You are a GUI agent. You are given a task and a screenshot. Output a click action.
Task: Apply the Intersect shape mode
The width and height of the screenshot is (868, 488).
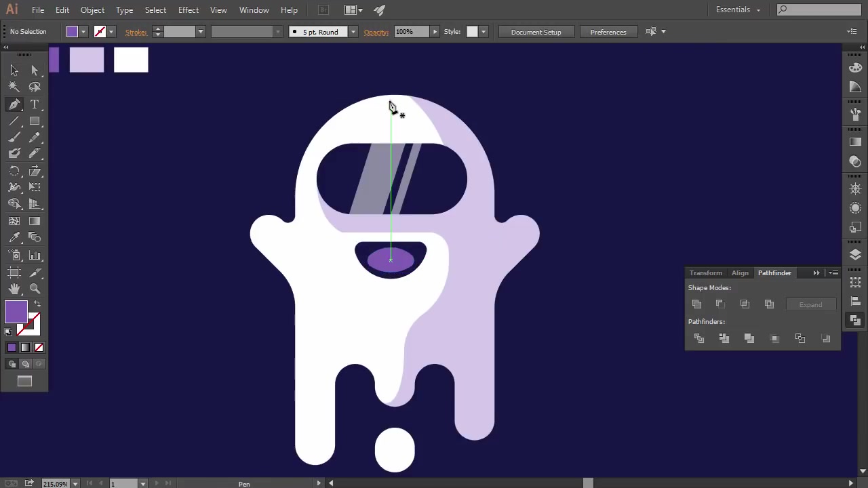click(745, 304)
